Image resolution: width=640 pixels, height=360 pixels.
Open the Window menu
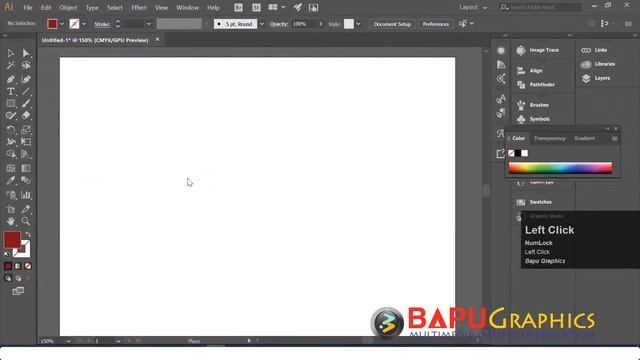[187, 7]
